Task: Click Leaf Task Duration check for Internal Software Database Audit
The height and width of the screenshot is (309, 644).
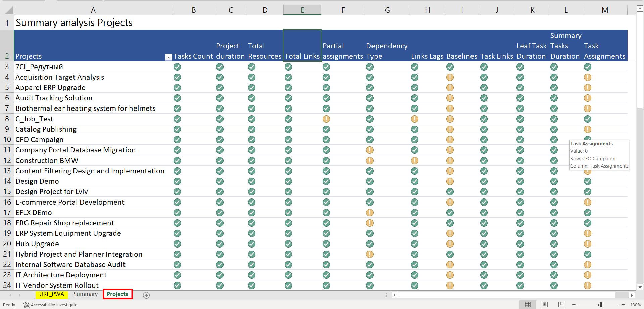Action: click(x=520, y=265)
